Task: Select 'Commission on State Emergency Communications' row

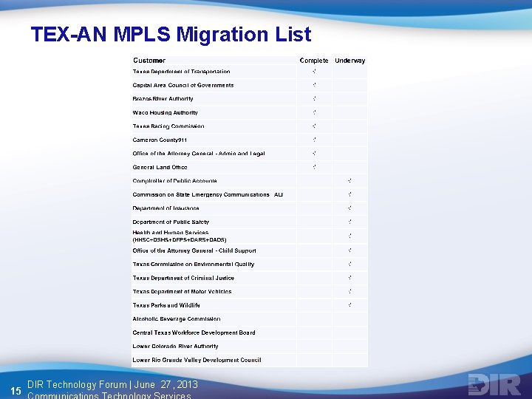Action: coord(208,194)
